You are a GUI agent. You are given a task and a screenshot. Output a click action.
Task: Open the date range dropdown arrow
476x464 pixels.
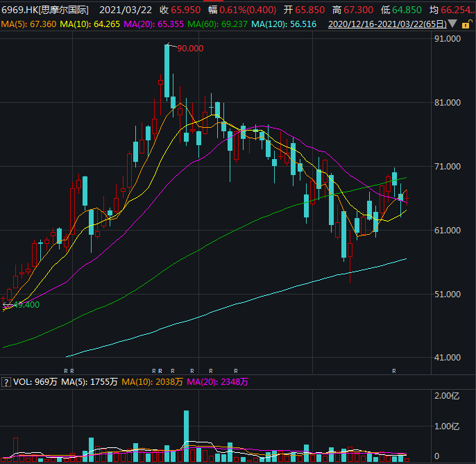453,24
